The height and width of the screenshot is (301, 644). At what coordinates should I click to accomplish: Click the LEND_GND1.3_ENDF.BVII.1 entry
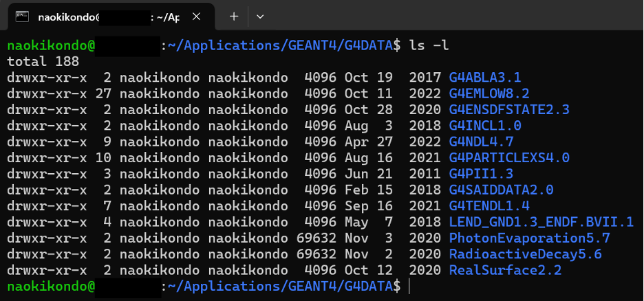click(x=541, y=222)
